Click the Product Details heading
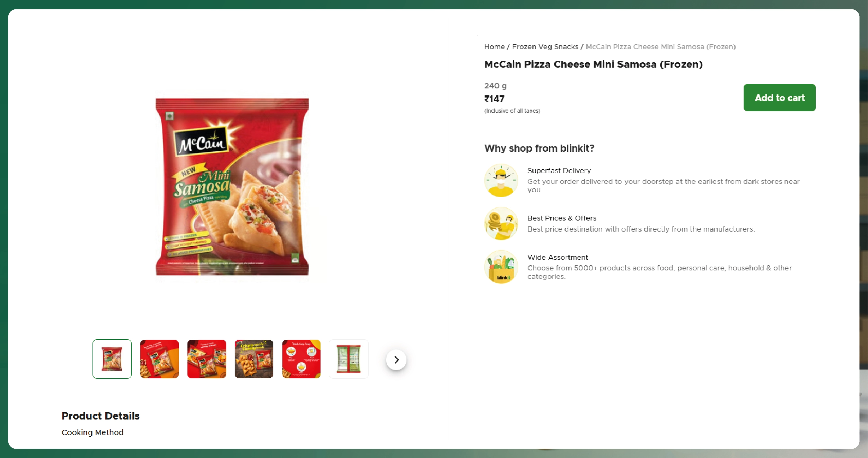Screen dimensions: 868x458 click(x=100, y=416)
